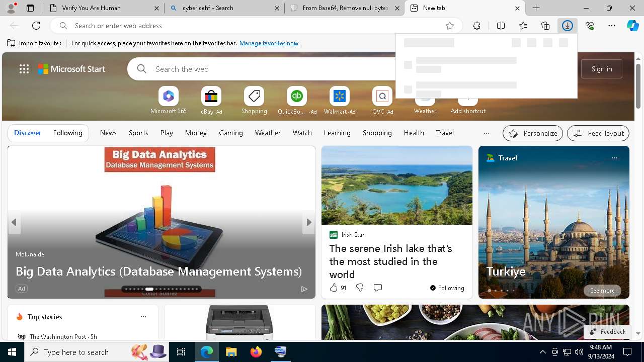Open Travel category

point(445,133)
